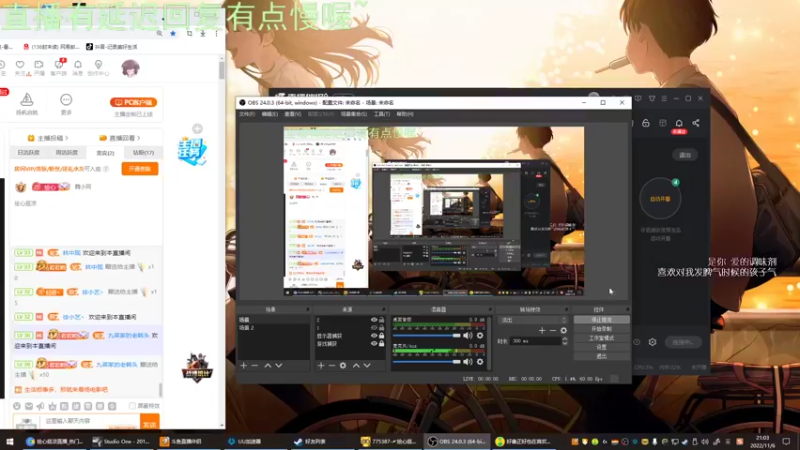Click 工作室模式 button in OBS
This screenshot has height=450, width=800.
point(602,338)
